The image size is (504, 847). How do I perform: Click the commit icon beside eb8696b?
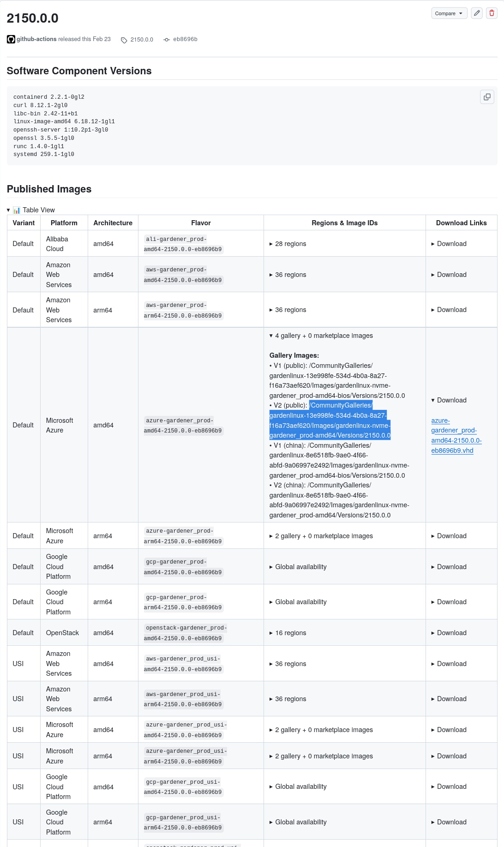(x=166, y=40)
